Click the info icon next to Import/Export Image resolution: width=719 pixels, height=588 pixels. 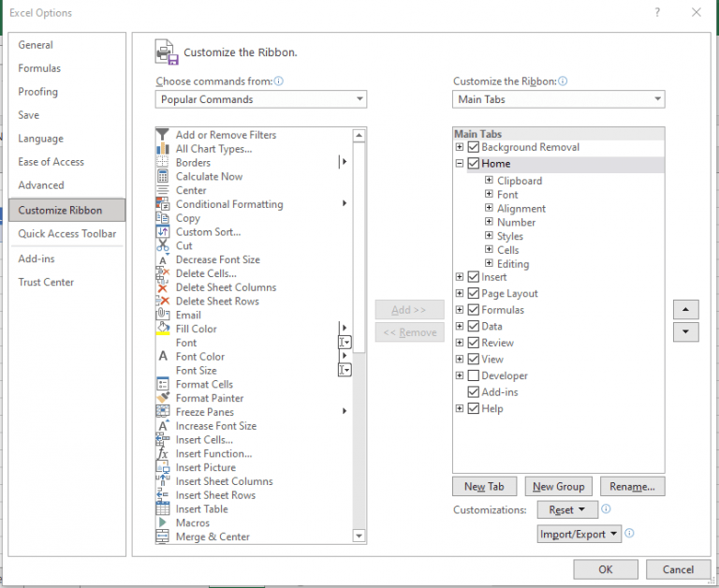[629, 533]
